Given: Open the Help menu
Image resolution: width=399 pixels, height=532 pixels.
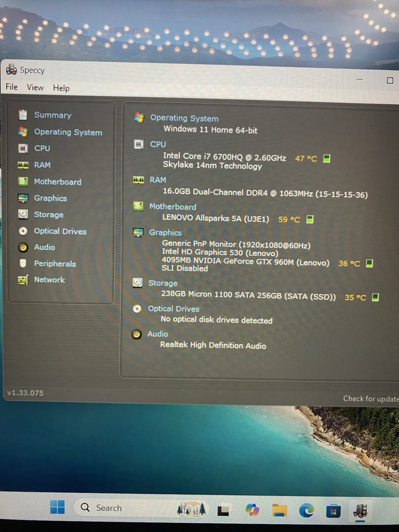Looking at the screenshot, I should coord(61,88).
